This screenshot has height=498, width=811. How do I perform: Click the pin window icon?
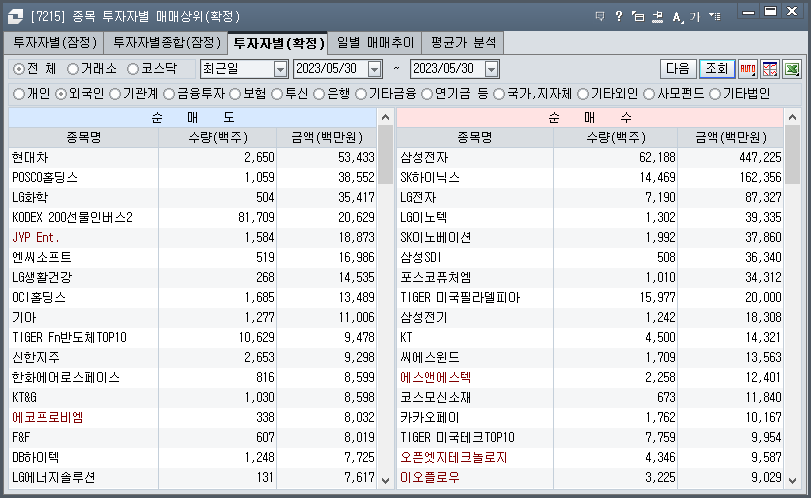tap(657, 17)
